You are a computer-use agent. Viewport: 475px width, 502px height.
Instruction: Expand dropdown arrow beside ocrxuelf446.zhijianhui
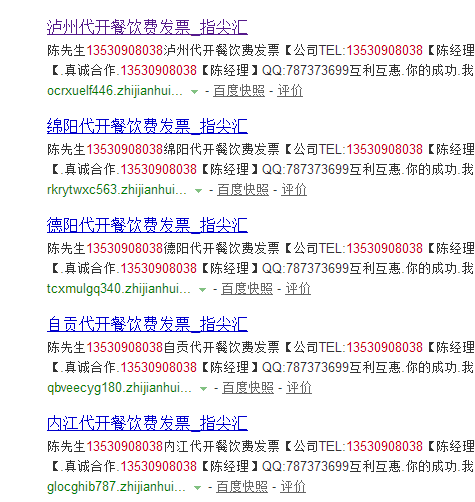click(x=194, y=92)
